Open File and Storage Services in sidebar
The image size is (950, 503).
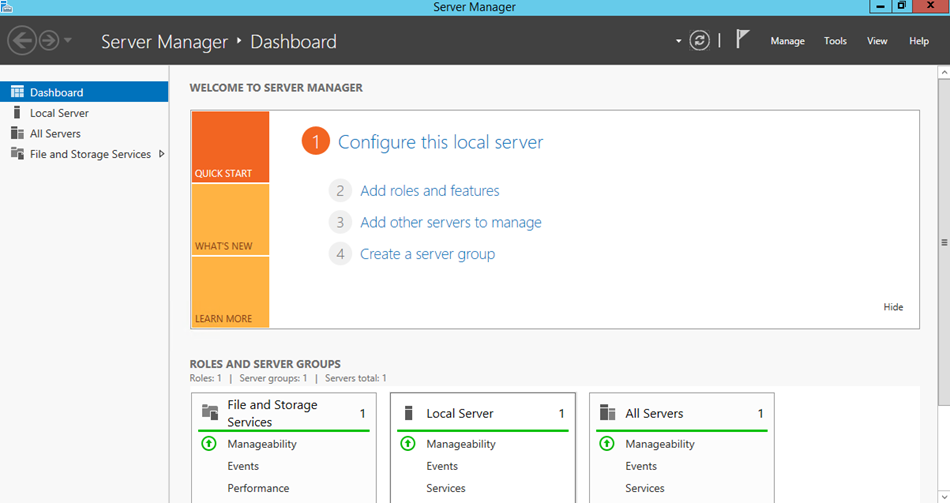[x=84, y=154]
